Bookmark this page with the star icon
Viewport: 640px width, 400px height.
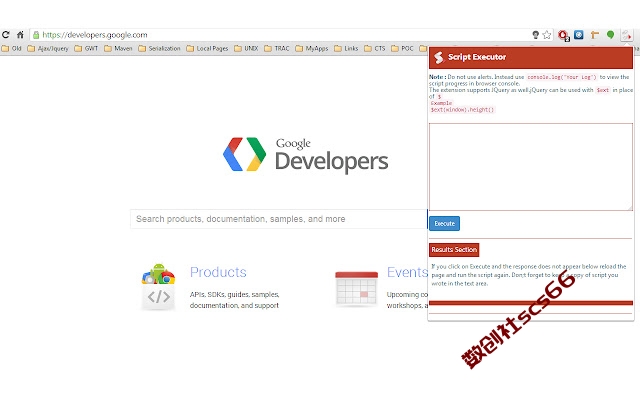point(547,35)
